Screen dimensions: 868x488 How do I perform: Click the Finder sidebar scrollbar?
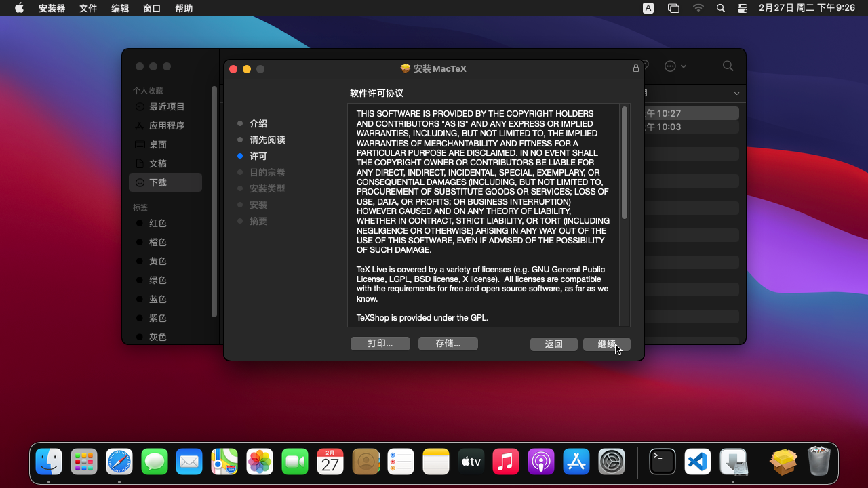point(214,201)
